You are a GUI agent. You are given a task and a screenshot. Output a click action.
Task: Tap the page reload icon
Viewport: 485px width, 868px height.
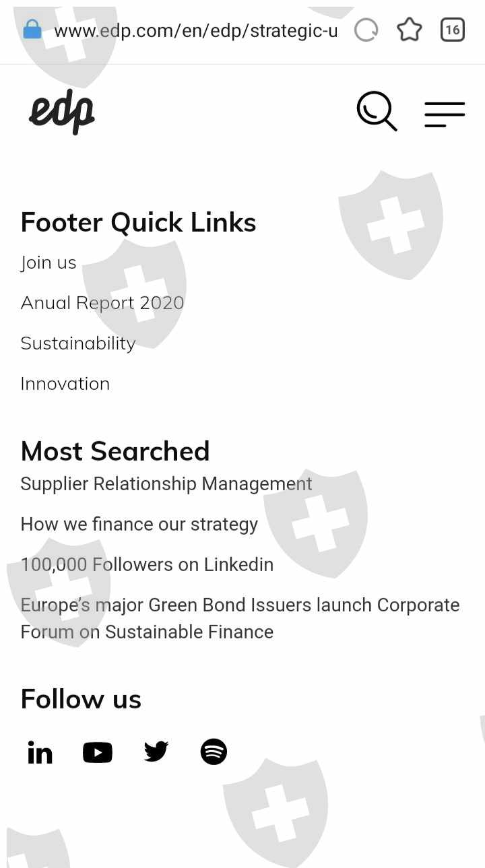click(366, 30)
